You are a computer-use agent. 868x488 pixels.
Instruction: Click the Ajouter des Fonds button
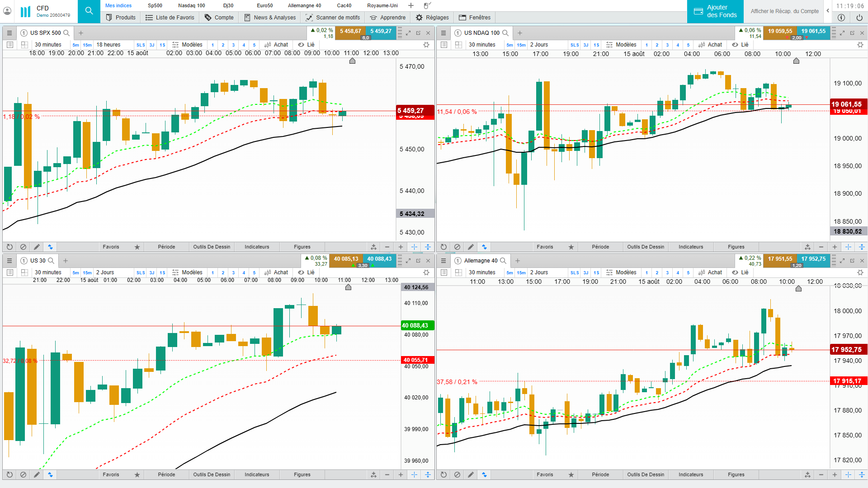pos(715,11)
